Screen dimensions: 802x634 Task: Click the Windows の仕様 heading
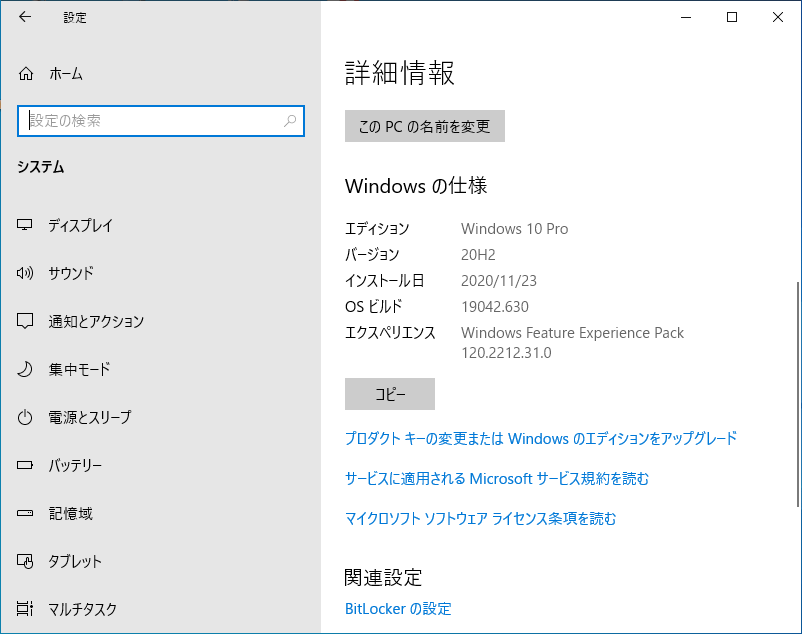[416, 186]
